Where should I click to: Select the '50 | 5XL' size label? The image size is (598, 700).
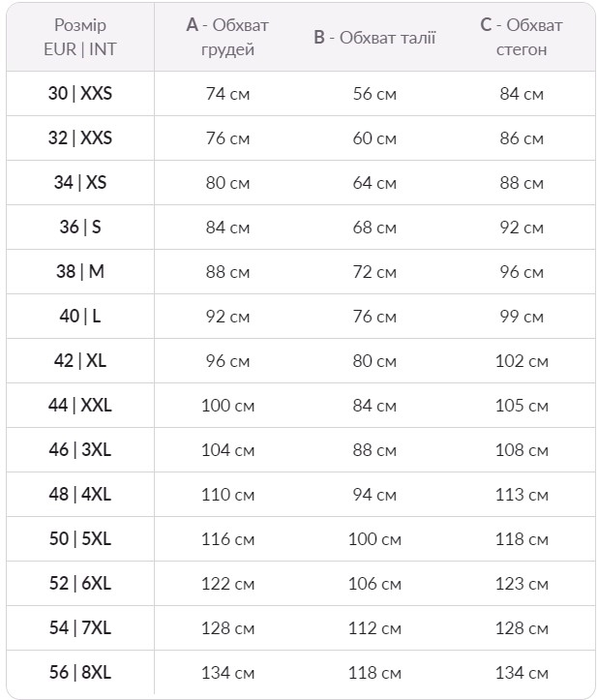[x=80, y=539]
